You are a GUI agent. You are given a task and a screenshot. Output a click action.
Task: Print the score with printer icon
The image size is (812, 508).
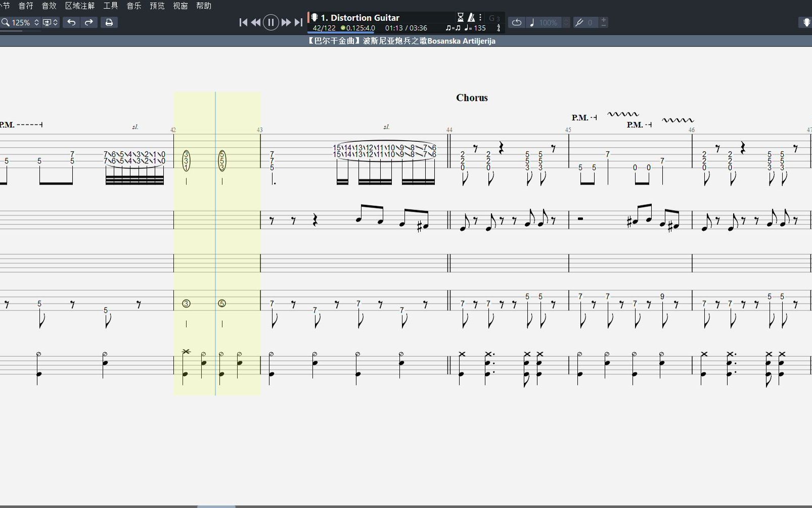point(109,22)
